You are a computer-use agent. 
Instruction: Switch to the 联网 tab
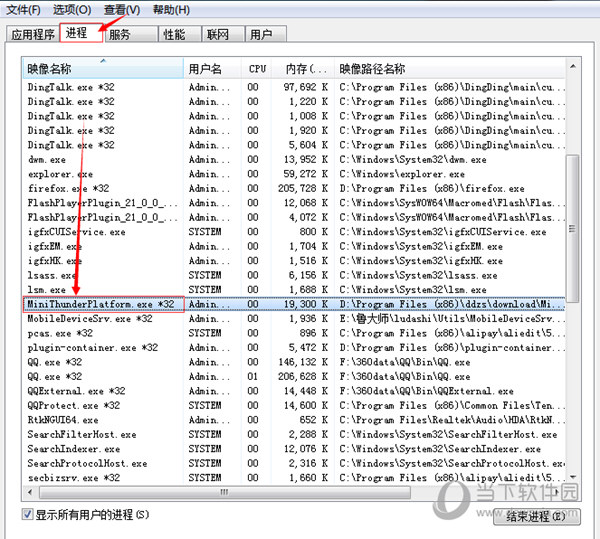(223, 34)
